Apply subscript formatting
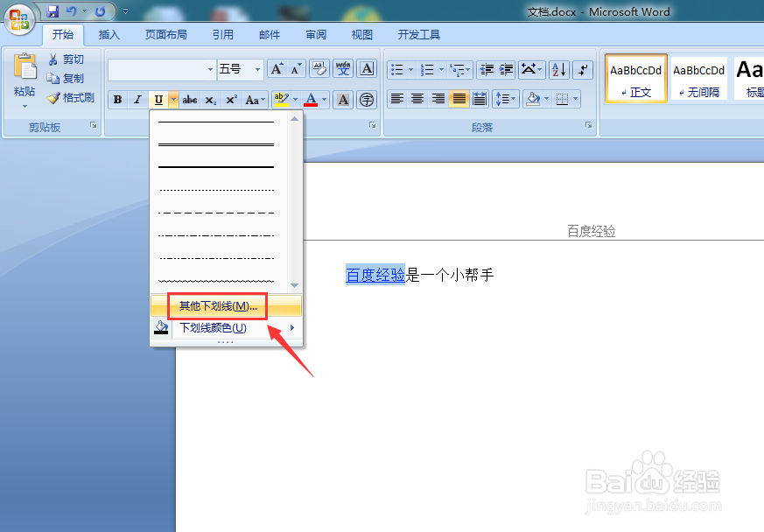 (x=211, y=100)
